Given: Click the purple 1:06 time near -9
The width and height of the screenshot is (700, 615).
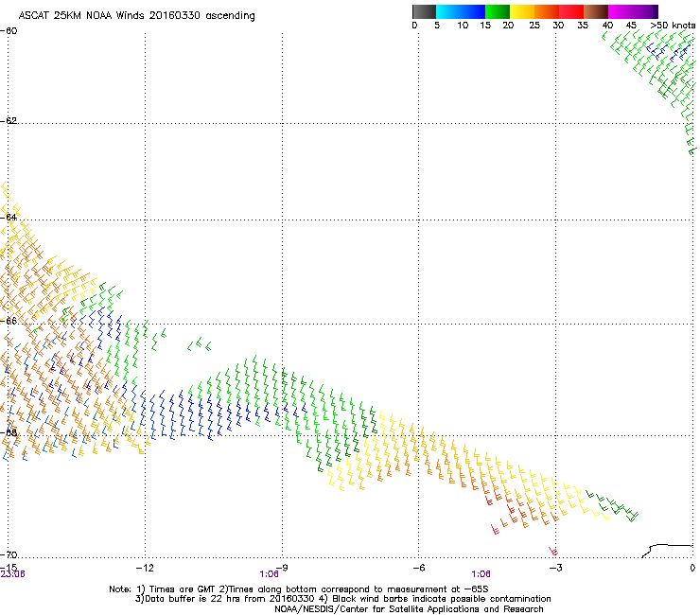Looking at the screenshot, I should click(270, 574).
